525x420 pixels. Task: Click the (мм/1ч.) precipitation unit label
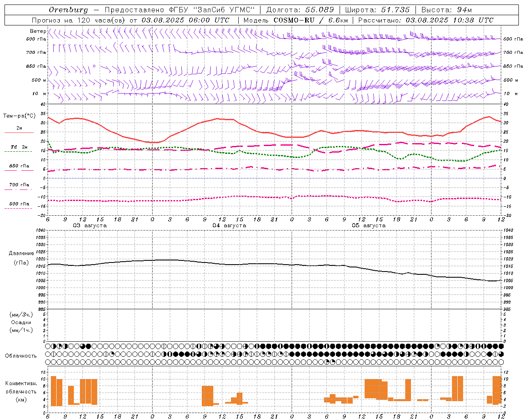pos(21,330)
